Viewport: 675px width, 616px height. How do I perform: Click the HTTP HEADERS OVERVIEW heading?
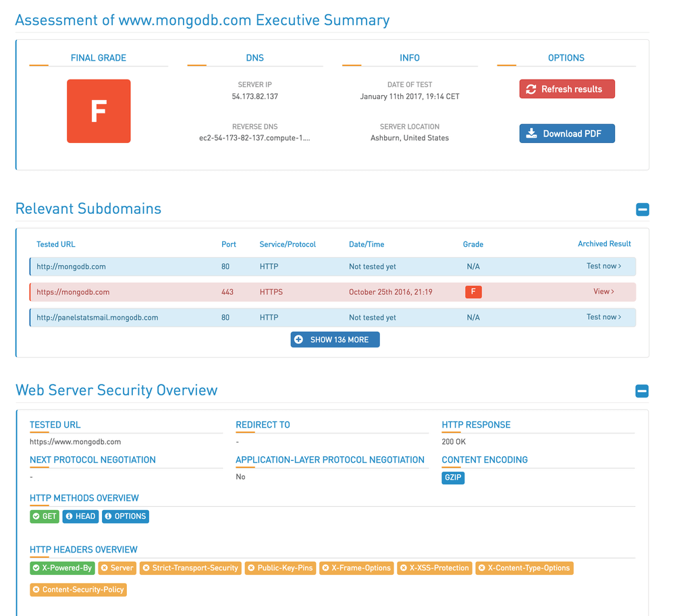click(x=84, y=550)
